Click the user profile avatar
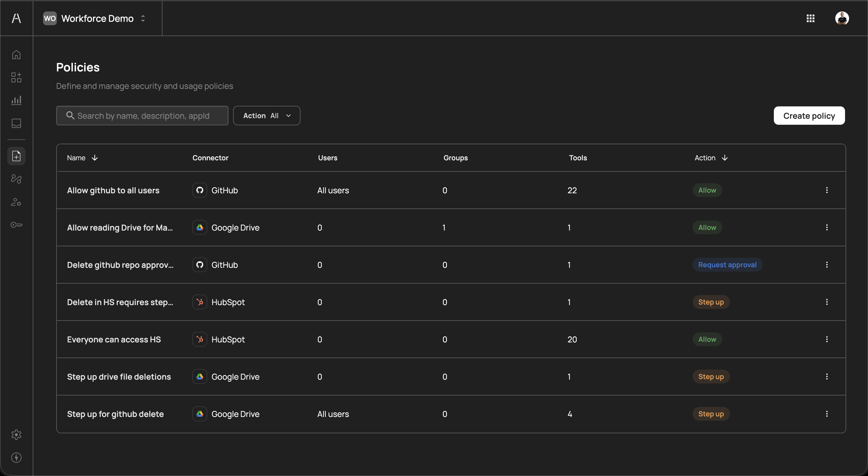This screenshot has width=868, height=476. click(x=842, y=19)
